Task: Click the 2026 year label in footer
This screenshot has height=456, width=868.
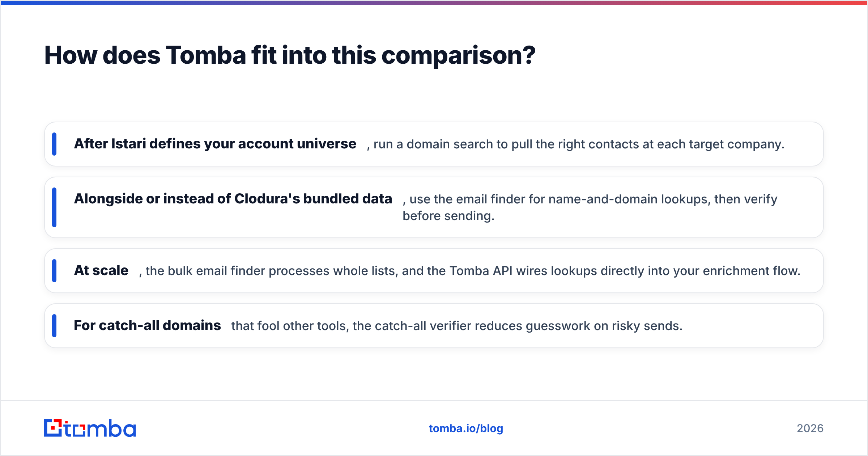Action: click(810, 428)
